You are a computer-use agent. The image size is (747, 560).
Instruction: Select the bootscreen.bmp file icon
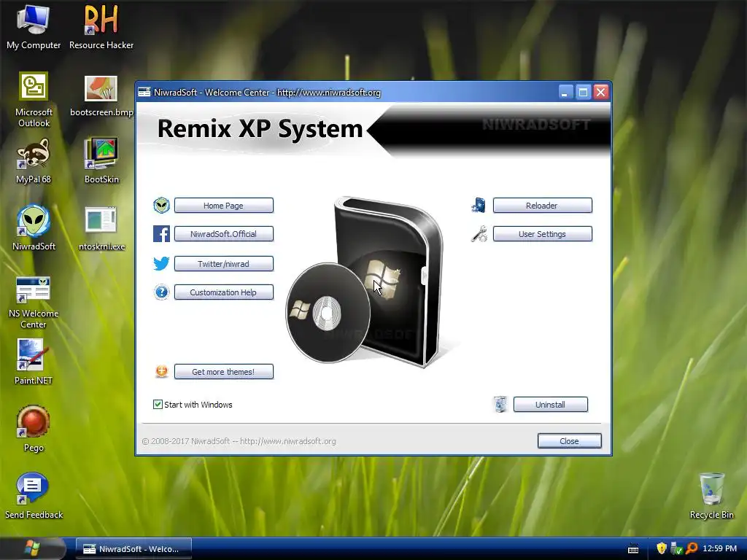point(101,94)
